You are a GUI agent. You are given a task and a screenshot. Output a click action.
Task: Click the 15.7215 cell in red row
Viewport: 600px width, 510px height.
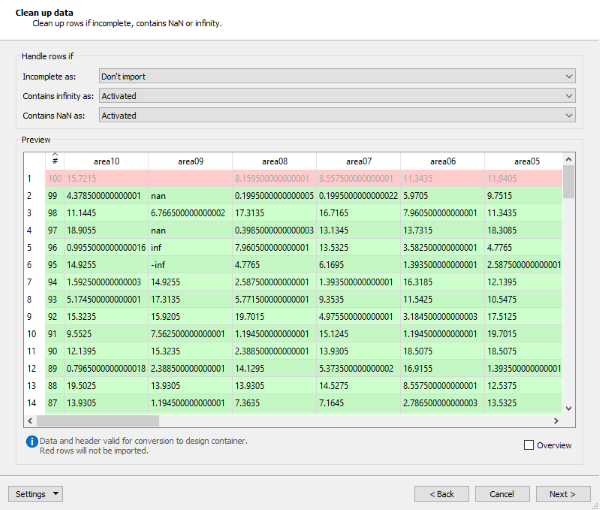pos(106,179)
